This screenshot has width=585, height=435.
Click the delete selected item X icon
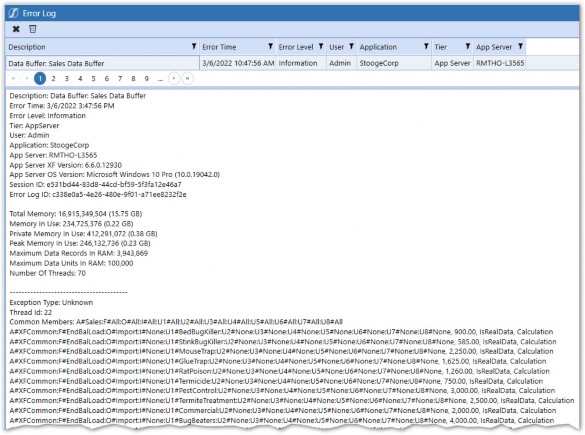pyautogui.click(x=16, y=29)
